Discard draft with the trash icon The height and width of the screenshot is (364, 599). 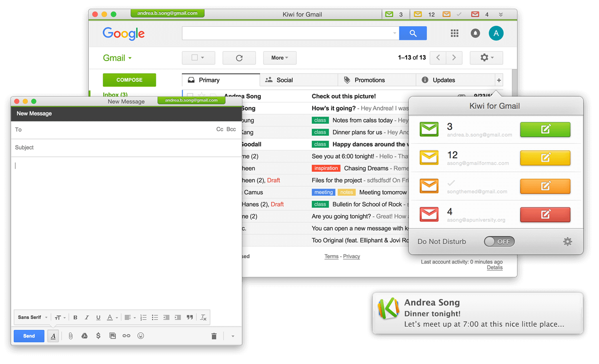click(214, 336)
